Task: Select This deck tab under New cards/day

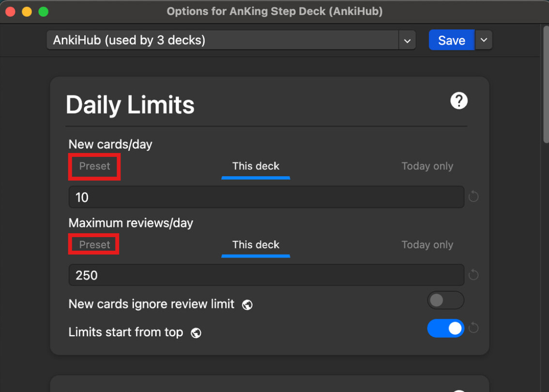Action: (256, 166)
